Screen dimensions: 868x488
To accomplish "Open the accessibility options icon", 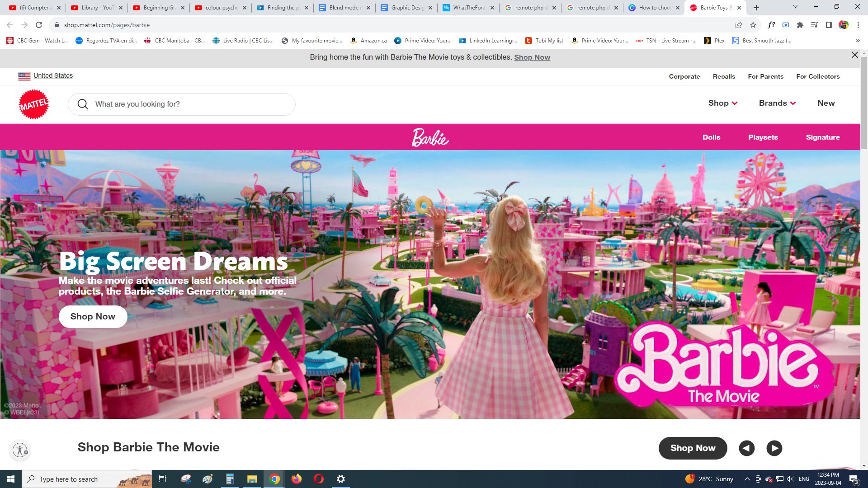I will [x=20, y=450].
